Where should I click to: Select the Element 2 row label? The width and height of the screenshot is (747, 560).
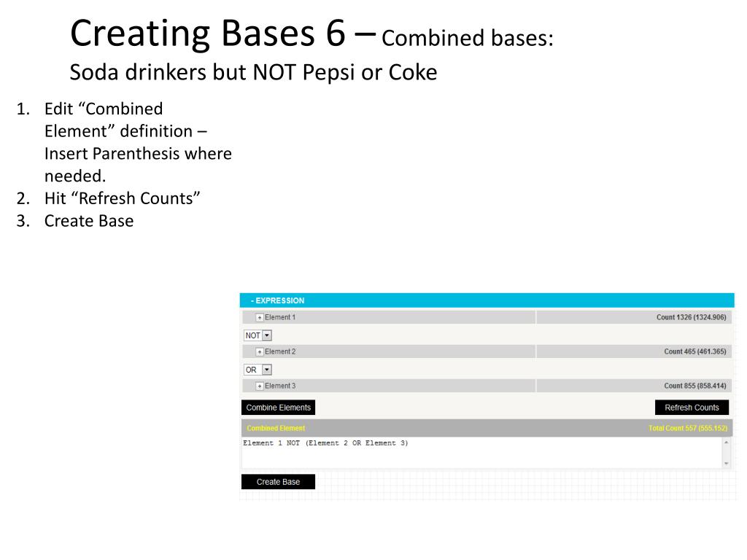pos(280,352)
